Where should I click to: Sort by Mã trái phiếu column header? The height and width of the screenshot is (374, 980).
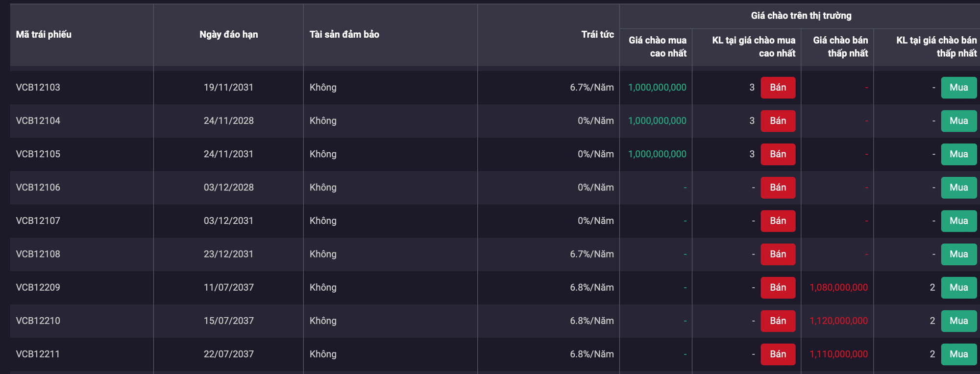coord(44,34)
